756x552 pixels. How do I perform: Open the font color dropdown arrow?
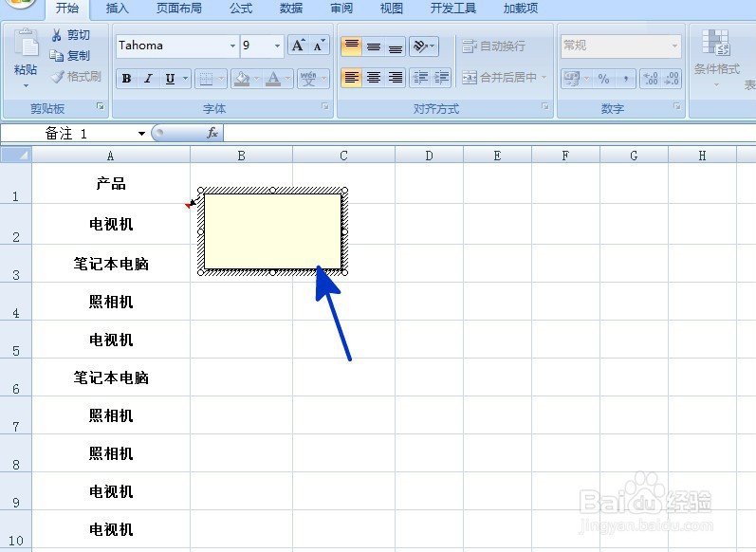point(287,78)
